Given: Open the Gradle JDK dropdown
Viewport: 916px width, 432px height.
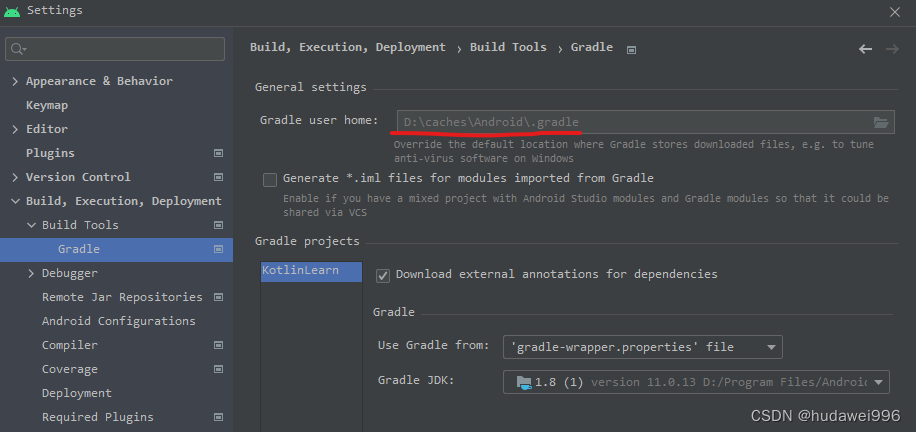Looking at the screenshot, I should pos(696,382).
